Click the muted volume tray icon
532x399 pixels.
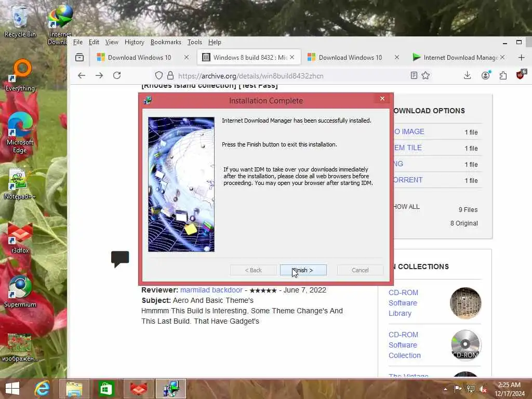click(x=483, y=389)
